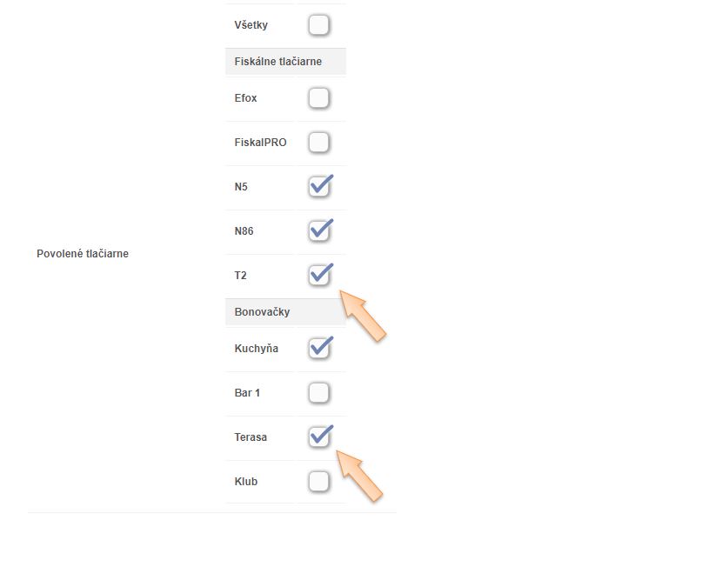
Task: Uncheck the T2 printer checkbox
Action: 319,276
